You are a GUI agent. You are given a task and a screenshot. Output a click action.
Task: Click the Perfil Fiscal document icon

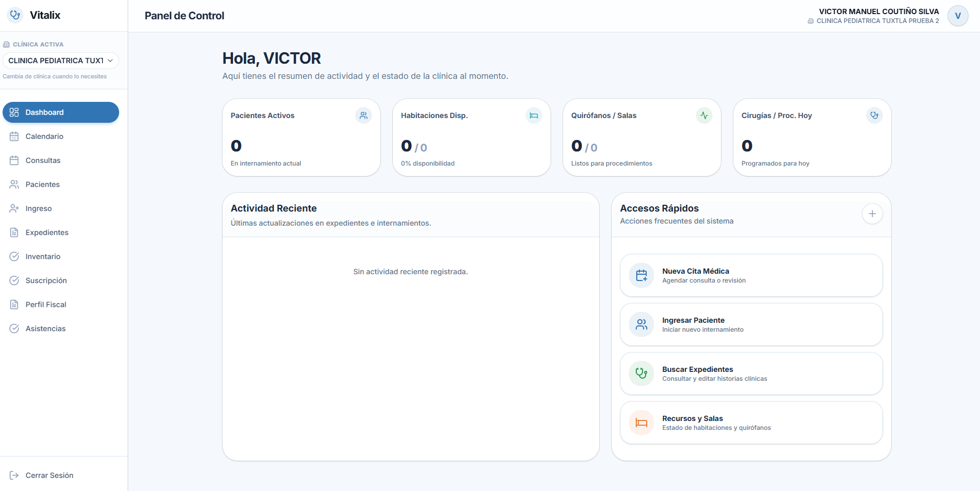(14, 305)
